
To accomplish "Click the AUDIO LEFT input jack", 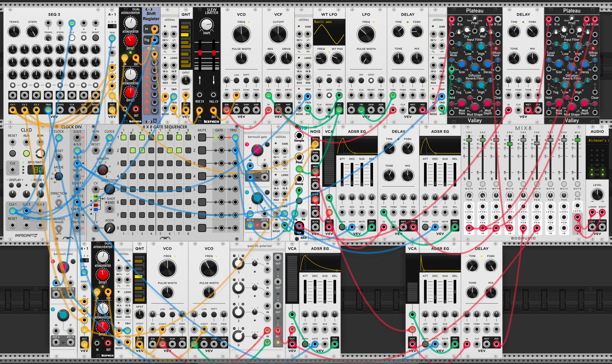I will [592, 227].
